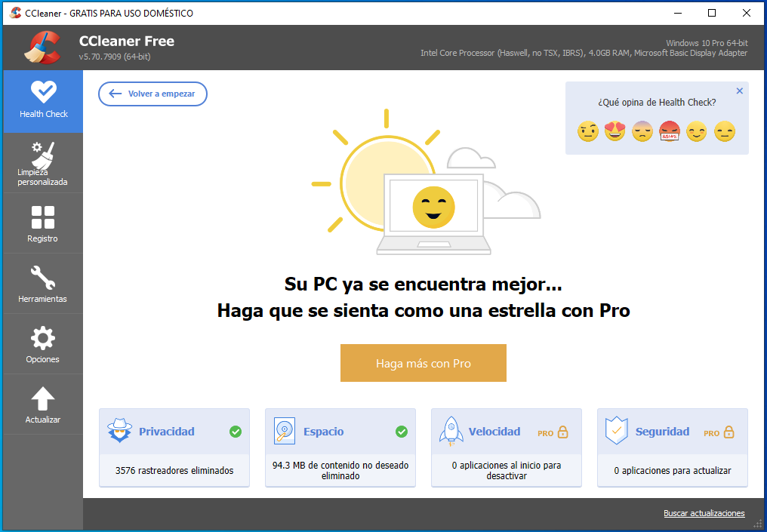Viewport: 767px width, 532px height.
Task: Click 'Su PC ya se encuentra mejor...' headline
Action: (x=423, y=284)
